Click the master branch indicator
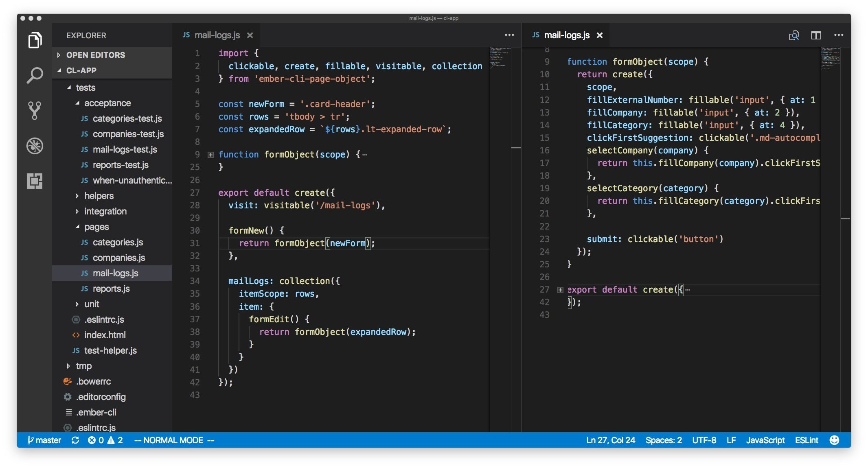The width and height of the screenshot is (868, 468). (44, 440)
